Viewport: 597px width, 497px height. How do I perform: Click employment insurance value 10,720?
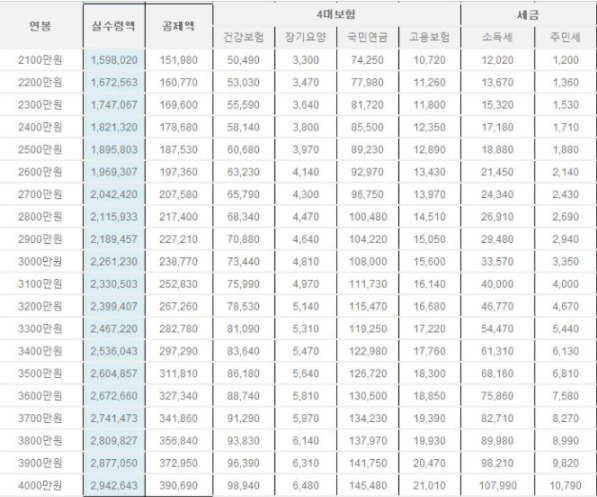[x=429, y=60]
